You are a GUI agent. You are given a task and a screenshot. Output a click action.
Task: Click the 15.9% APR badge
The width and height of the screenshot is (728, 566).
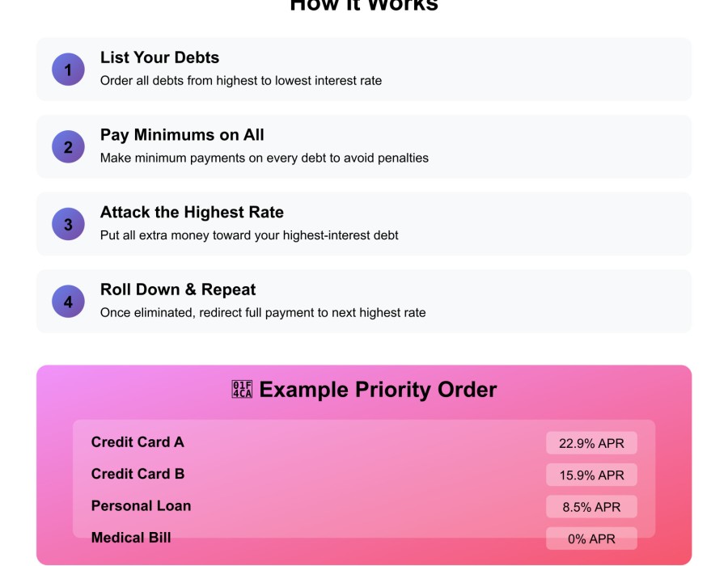[591, 475]
